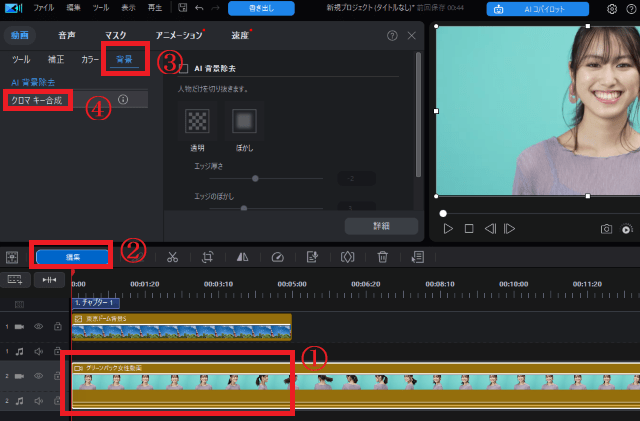Open the 編集 menu in menu bar
The height and width of the screenshot is (421, 640).
[73, 8]
